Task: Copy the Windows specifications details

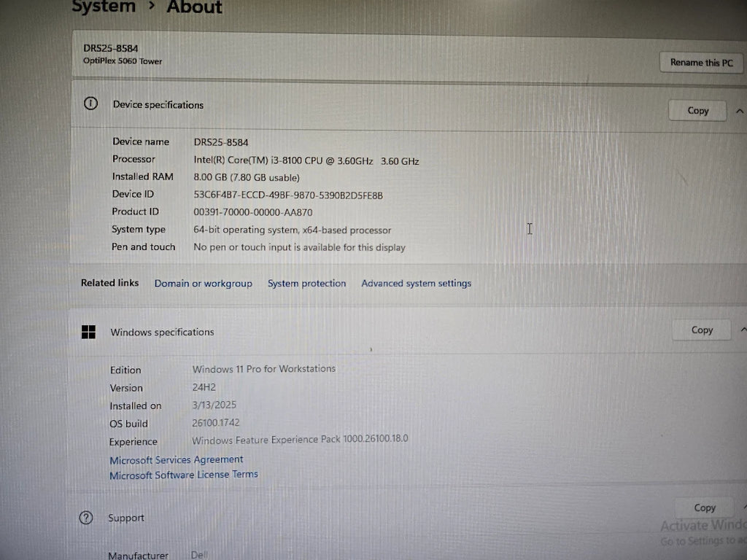Action: tap(701, 330)
